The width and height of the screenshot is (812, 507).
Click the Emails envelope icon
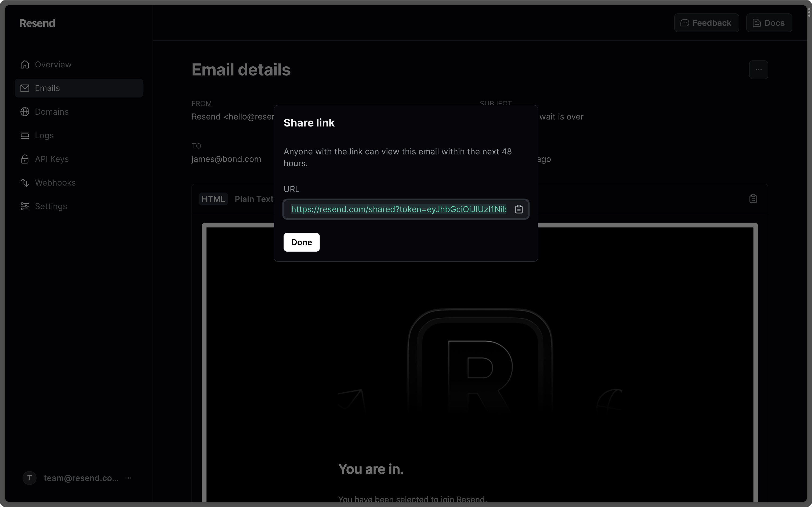coord(25,88)
